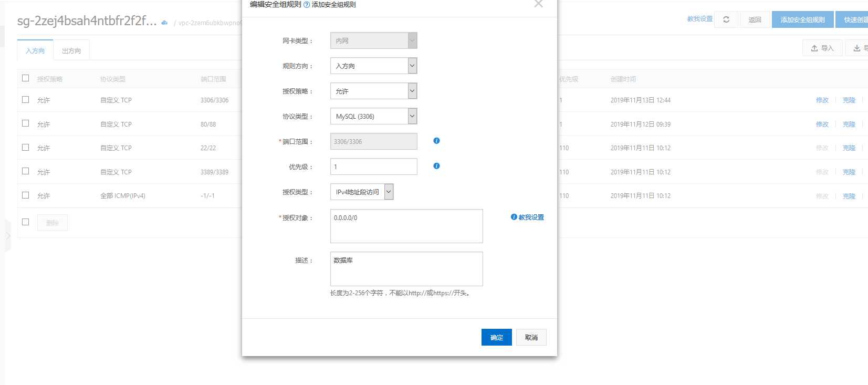
Task: Switch to the 入方向 tab
Action: [x=35, y=51]
